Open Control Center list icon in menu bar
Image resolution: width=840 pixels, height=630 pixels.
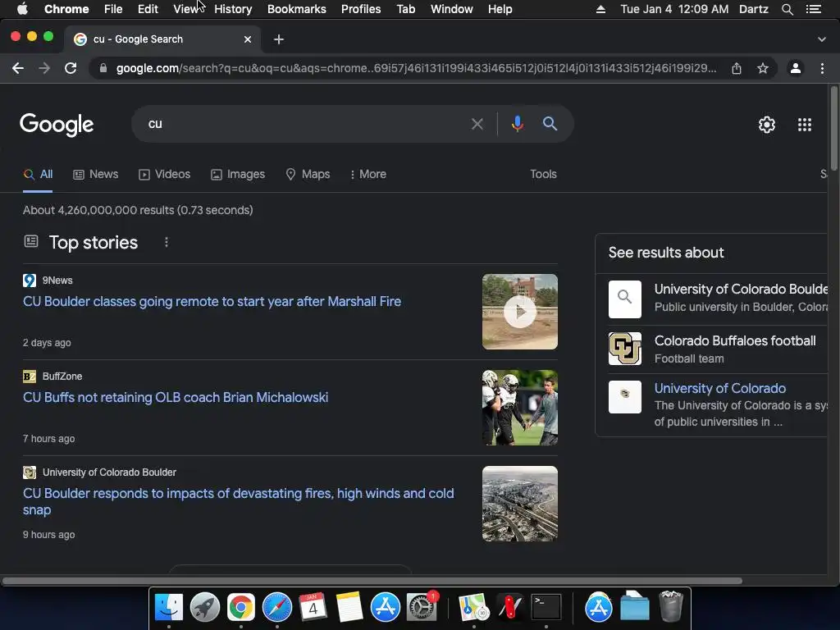pos(814,9)
